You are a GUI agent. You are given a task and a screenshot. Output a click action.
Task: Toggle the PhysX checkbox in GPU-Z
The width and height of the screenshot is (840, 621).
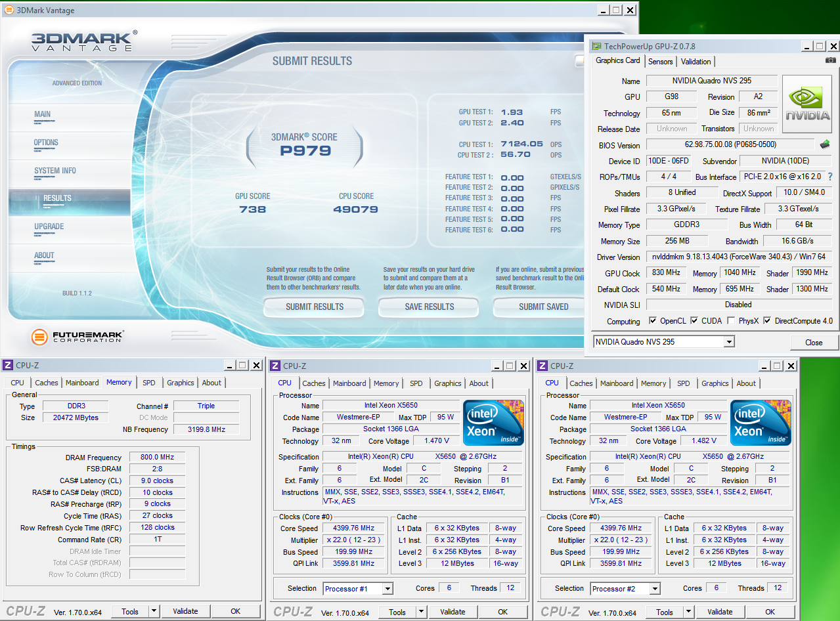click(731, 321)
